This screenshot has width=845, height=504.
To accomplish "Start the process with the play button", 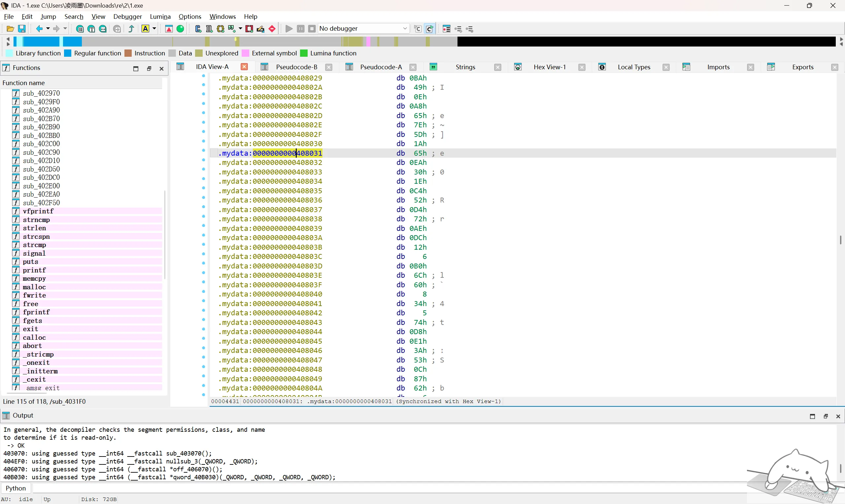I will 289,29.
